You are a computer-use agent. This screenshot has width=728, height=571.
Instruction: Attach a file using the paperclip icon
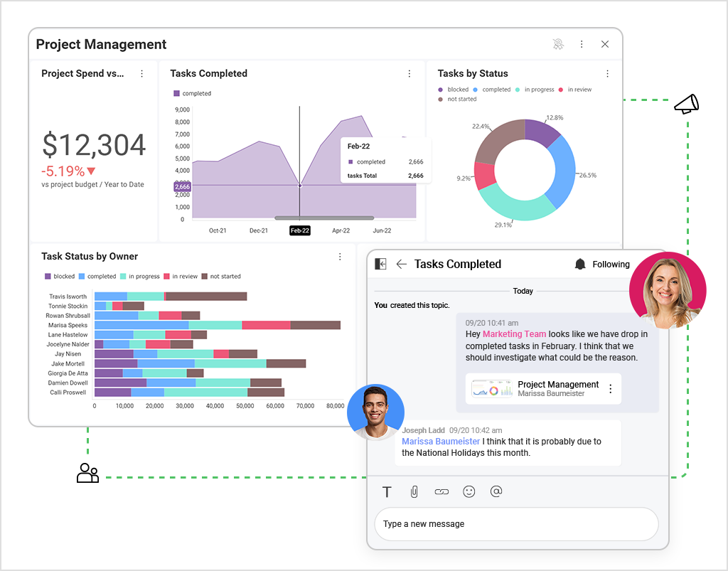coord(414,491)
